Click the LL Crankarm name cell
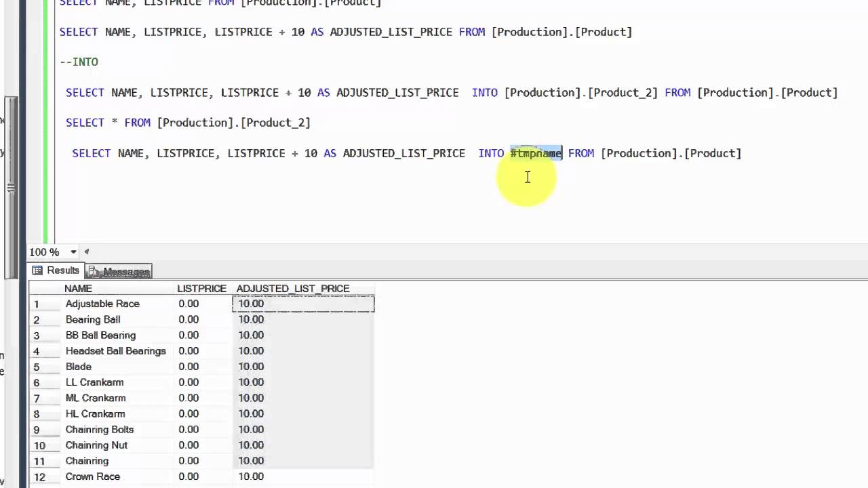 pyautogui.click(x=119, y=382)
